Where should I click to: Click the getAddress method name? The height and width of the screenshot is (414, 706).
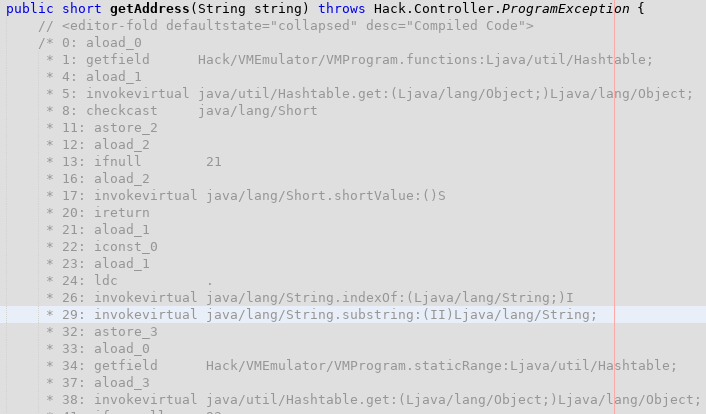[x=150, y=9]
